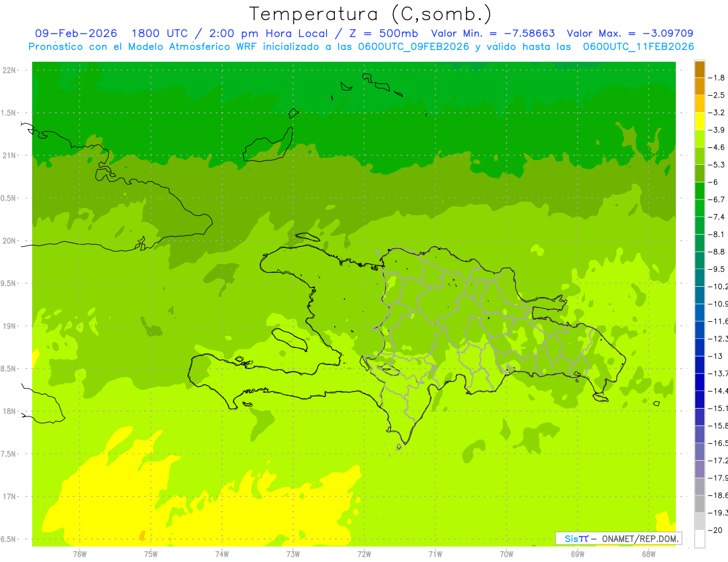Click the '-7.4' colorbar value
Screen dimensions: 728x562
(716, 216)
